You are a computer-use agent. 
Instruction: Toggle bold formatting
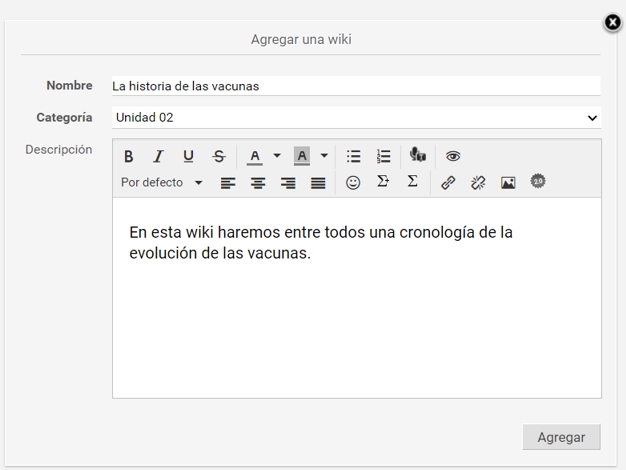point(128,156)
